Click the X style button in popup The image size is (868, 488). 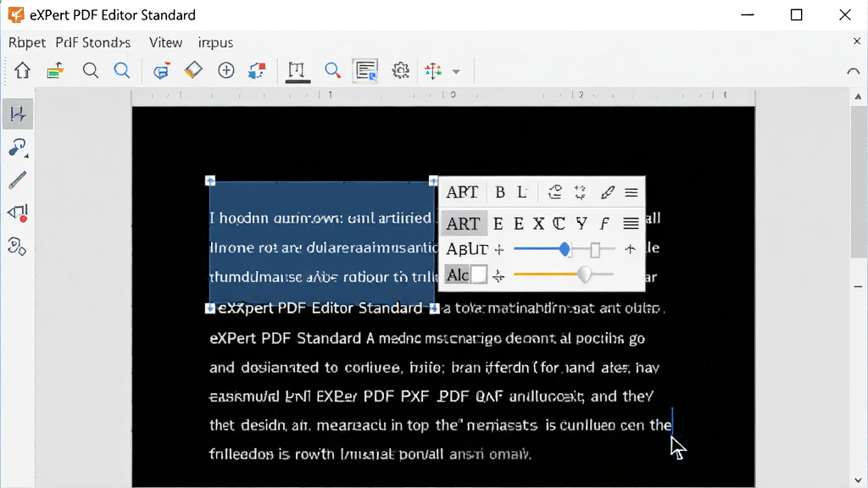538,224
